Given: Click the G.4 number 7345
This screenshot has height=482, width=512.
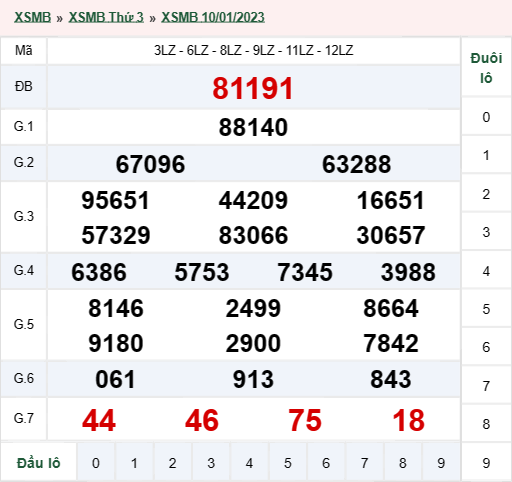Looking at the screenshot, I should pos(305,272).
